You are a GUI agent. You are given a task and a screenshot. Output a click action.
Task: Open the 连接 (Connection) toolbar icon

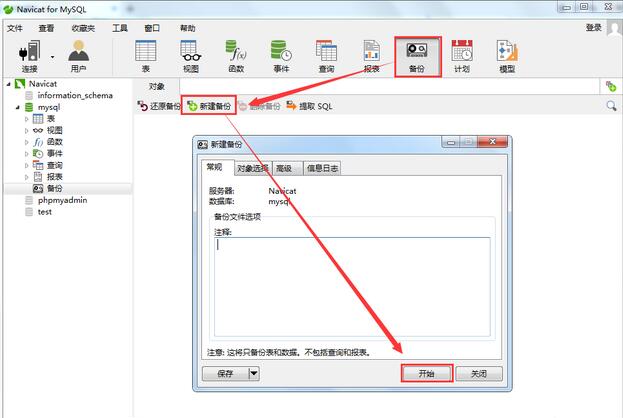point(29,56)
